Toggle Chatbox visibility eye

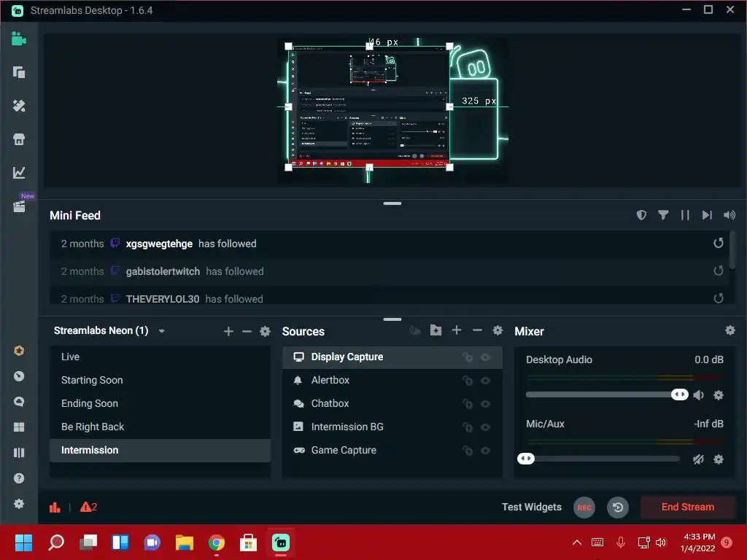click(485, 404)
